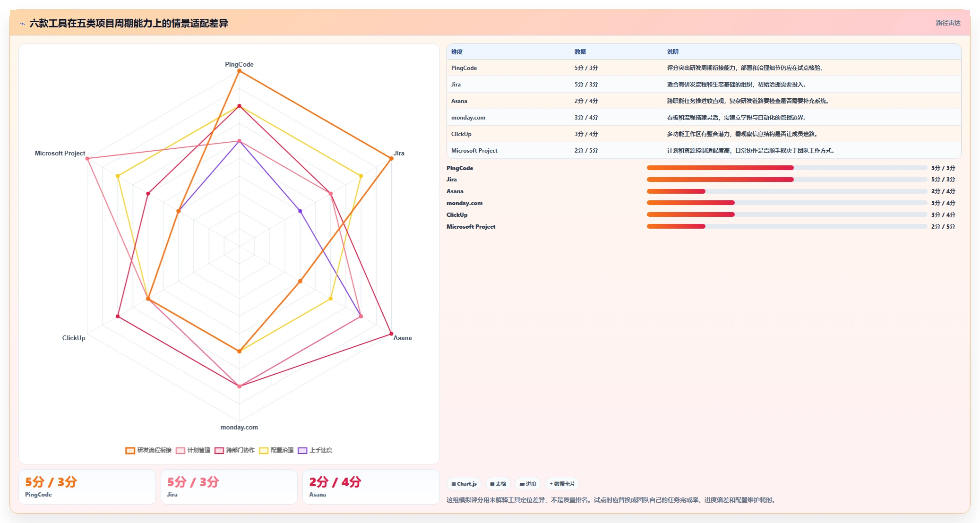Click the pink data point at Microsoft Project vertex
Screen dimensions: 980x523
[x=87, y=158]
